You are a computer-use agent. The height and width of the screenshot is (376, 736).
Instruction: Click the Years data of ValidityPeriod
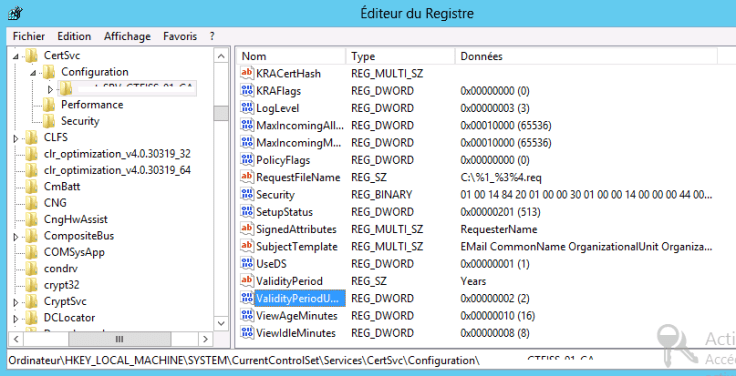coord(473,281)
